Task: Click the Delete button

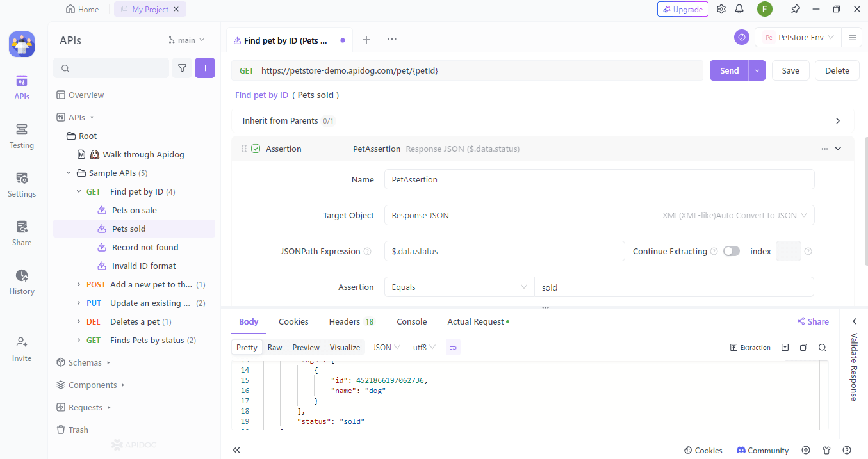Action: click(837, 70)
